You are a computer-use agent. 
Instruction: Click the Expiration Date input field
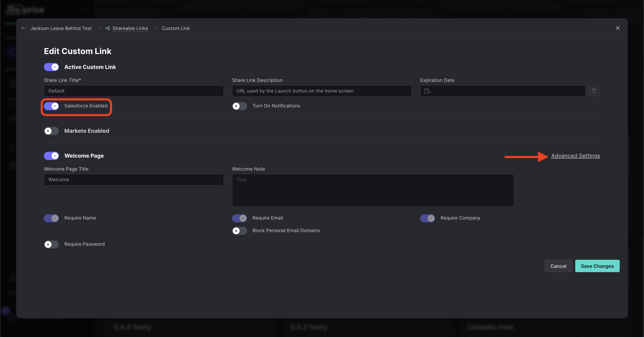coord(503,91)
